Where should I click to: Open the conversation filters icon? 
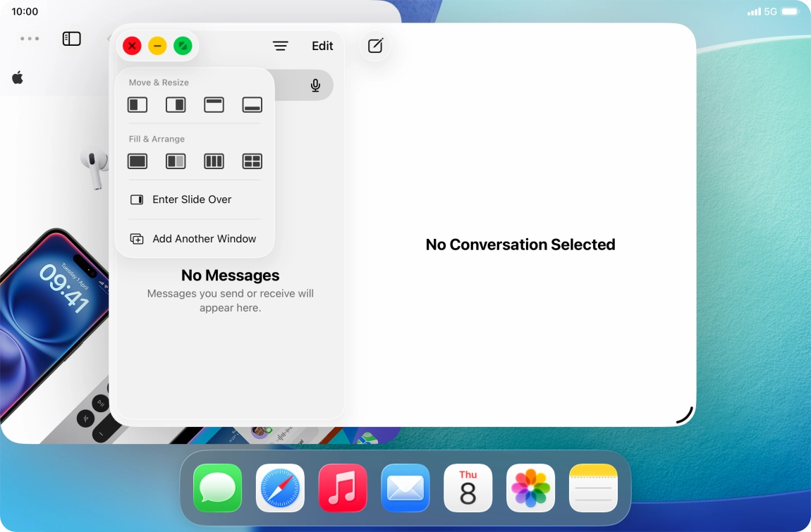[280, 46]
